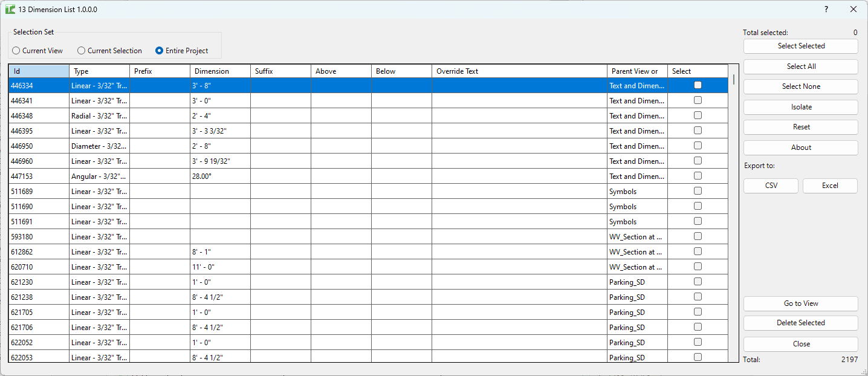Check the Select box for row 612862

pyautogui.click(x=698, y=251)
